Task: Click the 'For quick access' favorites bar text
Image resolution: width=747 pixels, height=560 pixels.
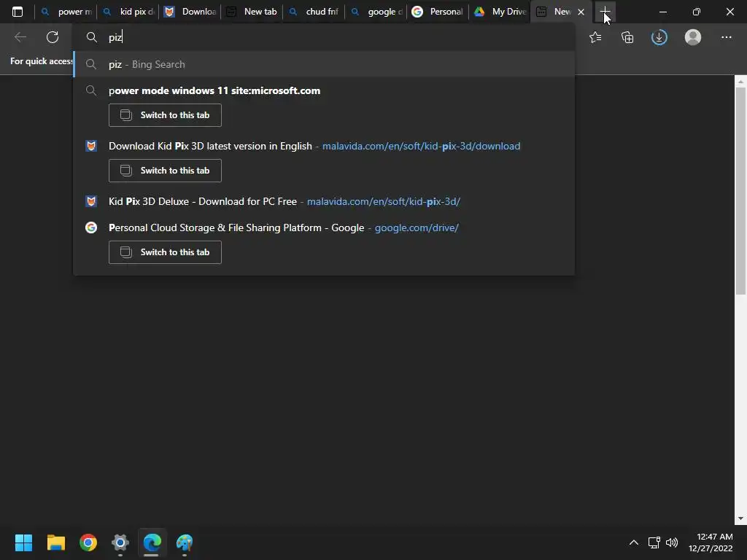Action: tap(42, 61)
